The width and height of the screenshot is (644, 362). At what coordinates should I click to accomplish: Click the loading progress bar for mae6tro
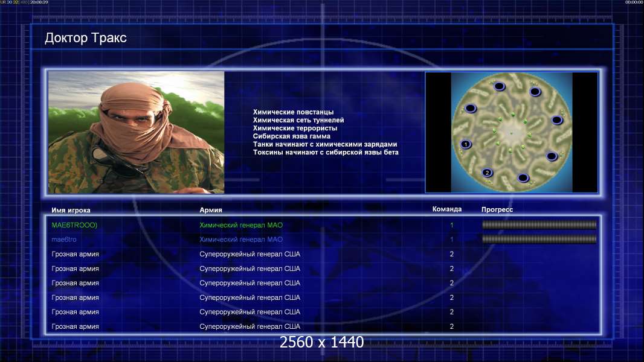[539, 239]
